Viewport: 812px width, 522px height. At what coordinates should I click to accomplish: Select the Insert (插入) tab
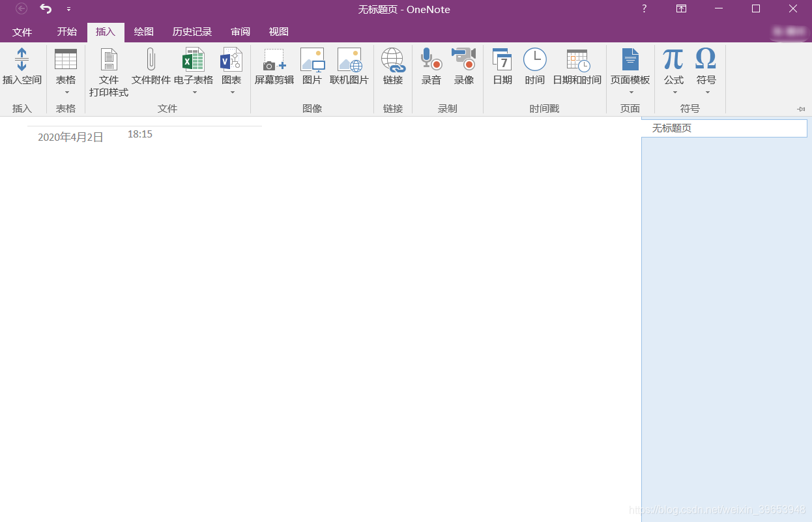pyautogui.click(x=106, y=32)
